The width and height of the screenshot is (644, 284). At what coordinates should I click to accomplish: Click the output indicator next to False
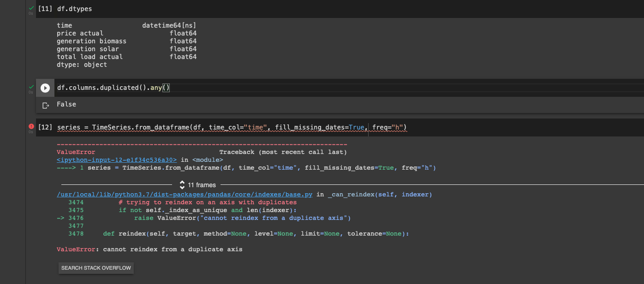(45, 104)
